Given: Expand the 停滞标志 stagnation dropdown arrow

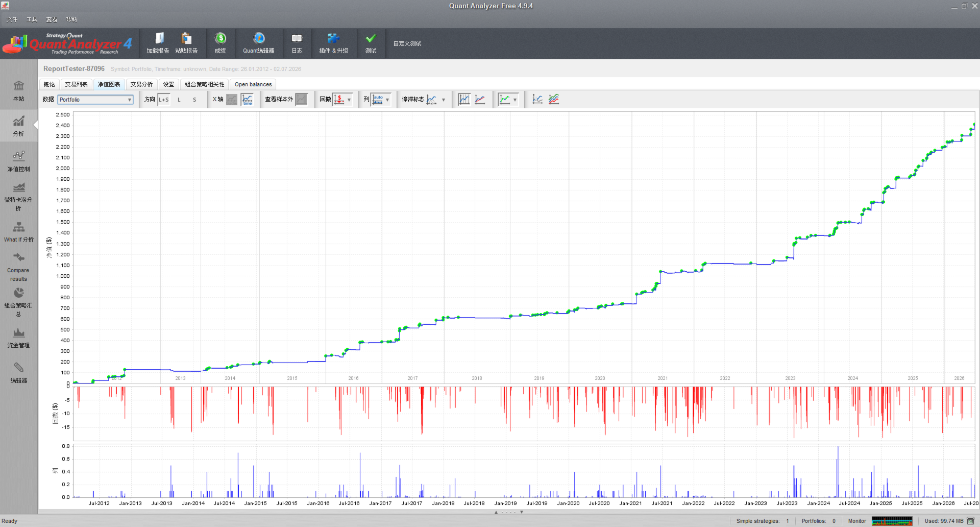Looking at the screenshot, I should (443, 100).
